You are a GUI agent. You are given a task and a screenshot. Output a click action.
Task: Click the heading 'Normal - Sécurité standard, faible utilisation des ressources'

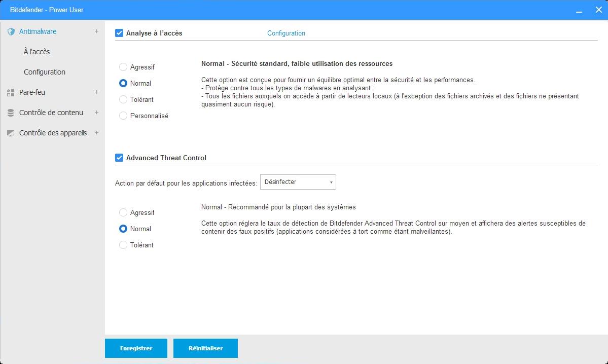[x=297, y=63]
